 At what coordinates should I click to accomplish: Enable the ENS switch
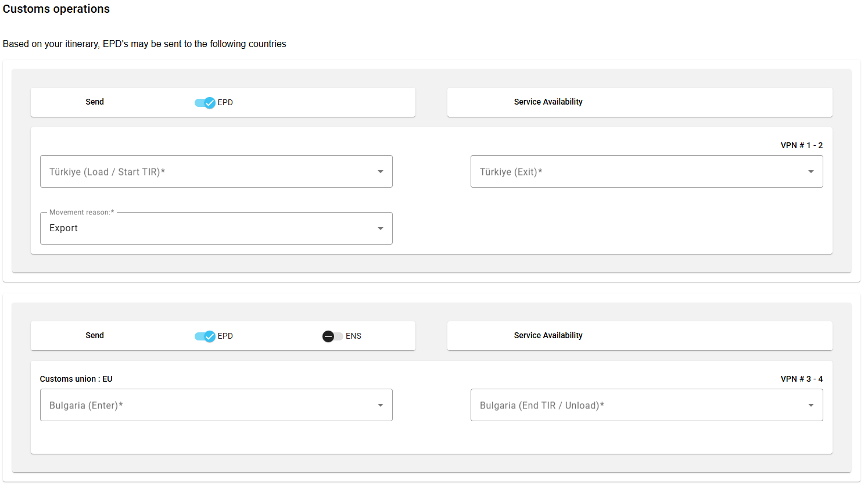tap(332, 336)
